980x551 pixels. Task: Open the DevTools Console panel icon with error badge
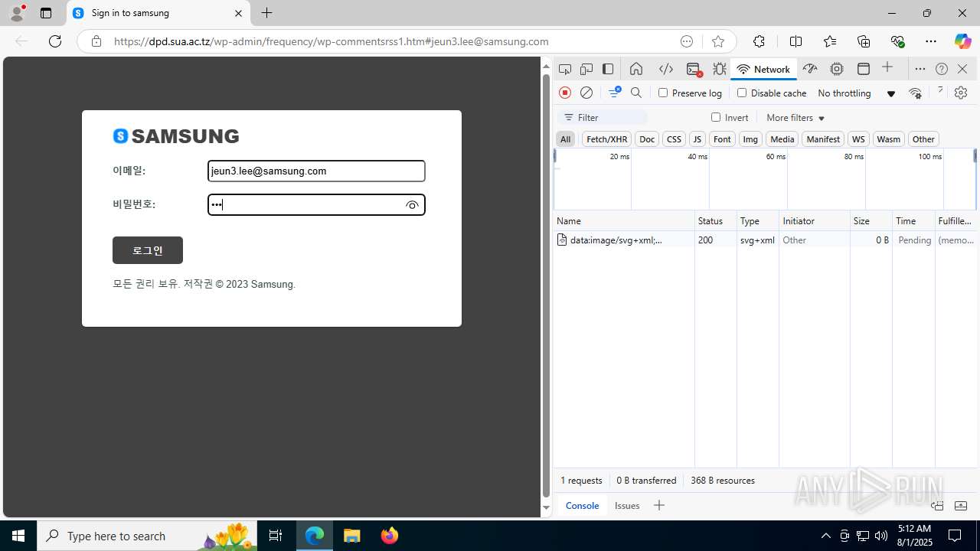coord(694,69)
